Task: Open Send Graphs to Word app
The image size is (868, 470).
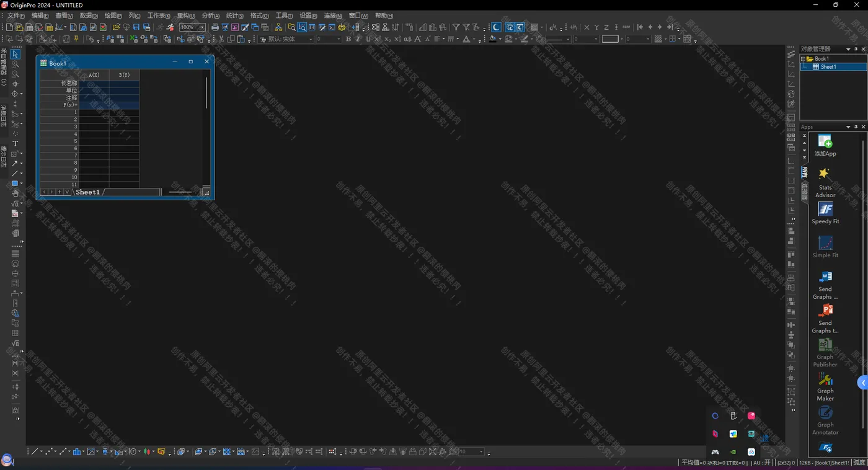Action: point(825,285)
